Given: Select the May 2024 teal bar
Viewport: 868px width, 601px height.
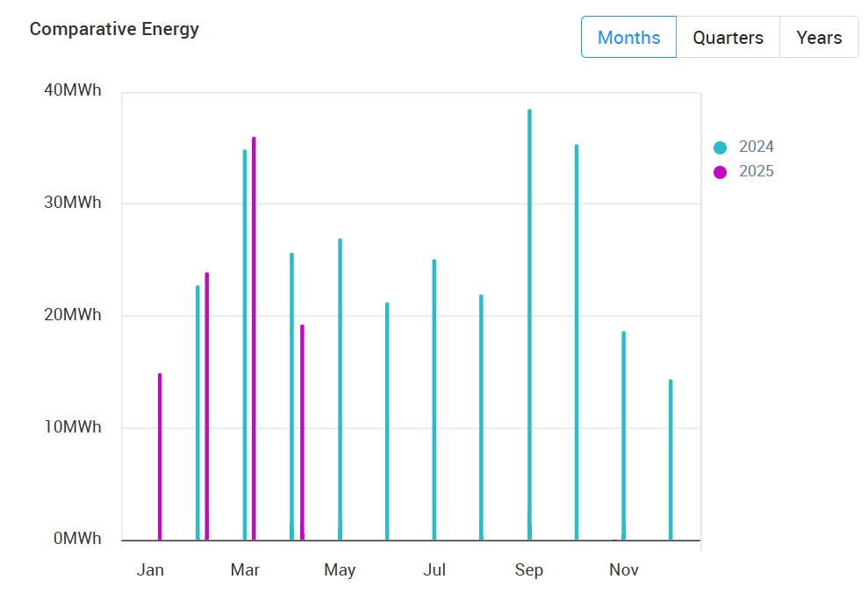Looking at the screenshot, I should [340, 389].
